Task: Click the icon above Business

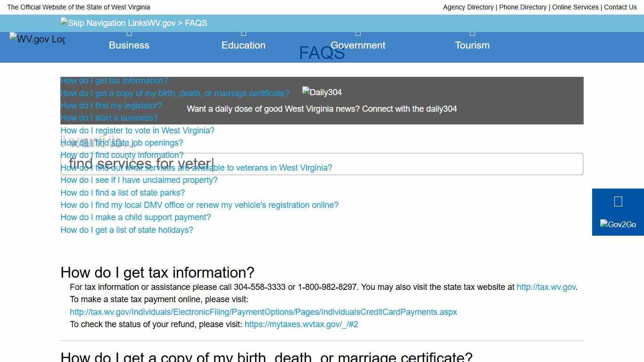Action: 129,33
